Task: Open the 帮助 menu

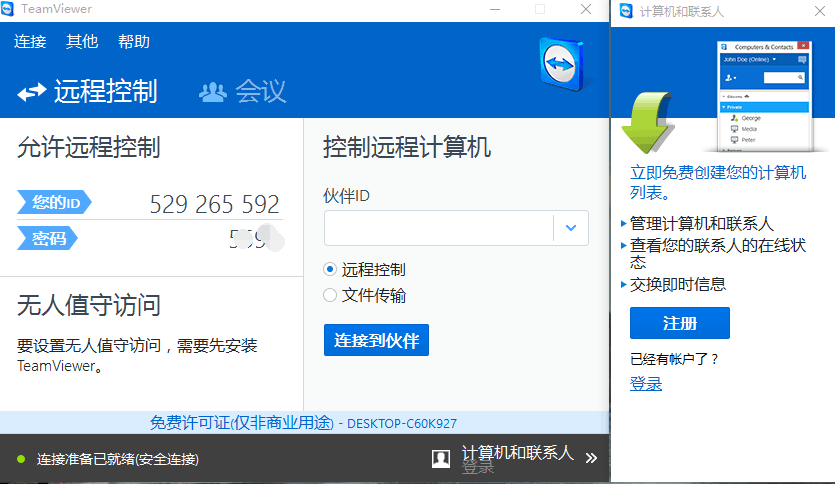Action: click(x=134, y=41)
